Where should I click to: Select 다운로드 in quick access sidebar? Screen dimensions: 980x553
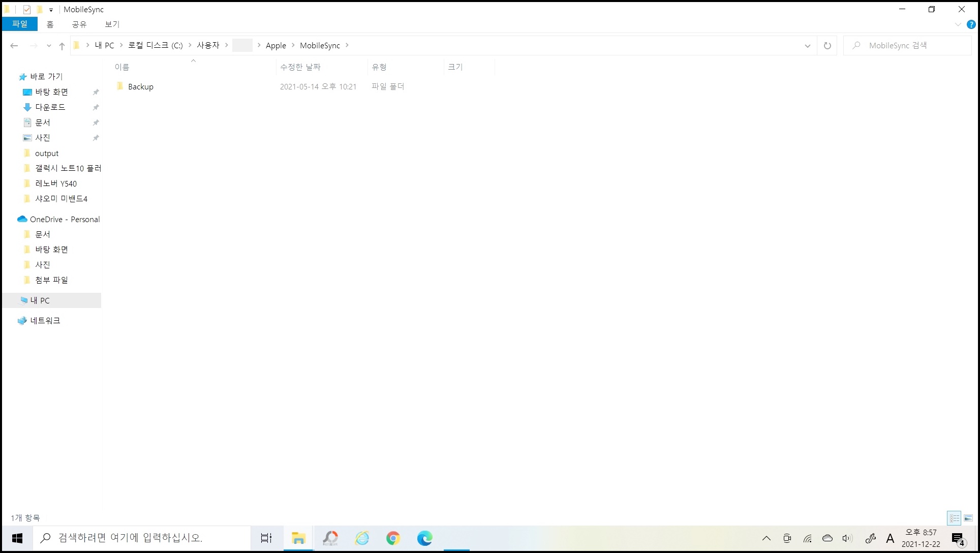[50, 107]
